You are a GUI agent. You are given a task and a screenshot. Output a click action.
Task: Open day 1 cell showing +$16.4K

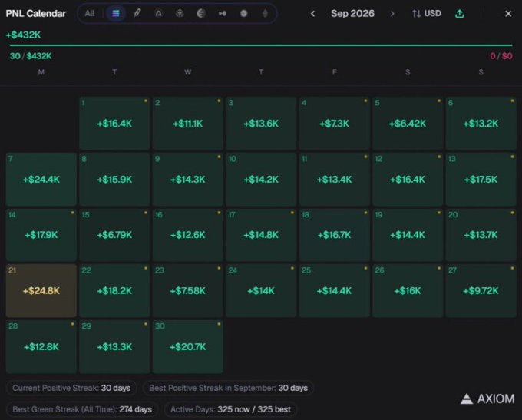[114, 123]
